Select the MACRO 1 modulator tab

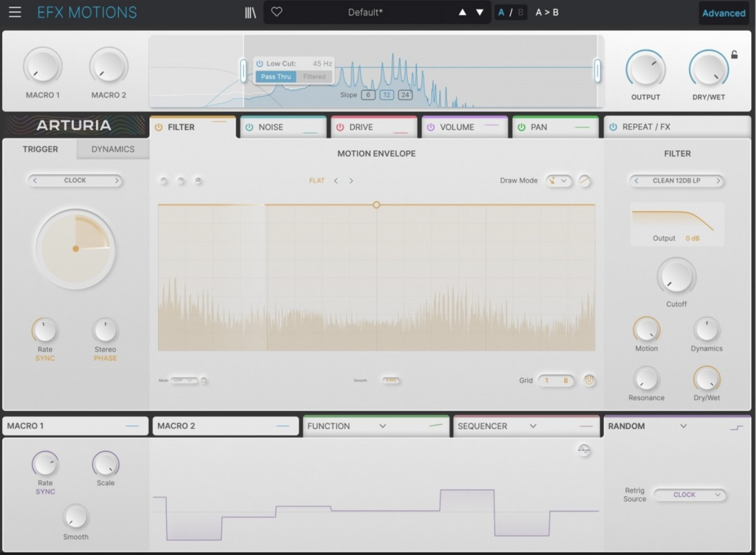click(74, 426)
